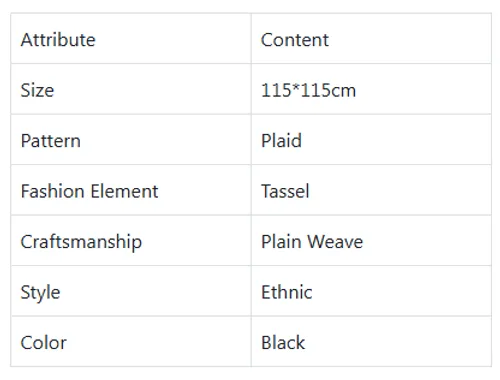Click the word Element in Fashion Element

tap(124, 191)
